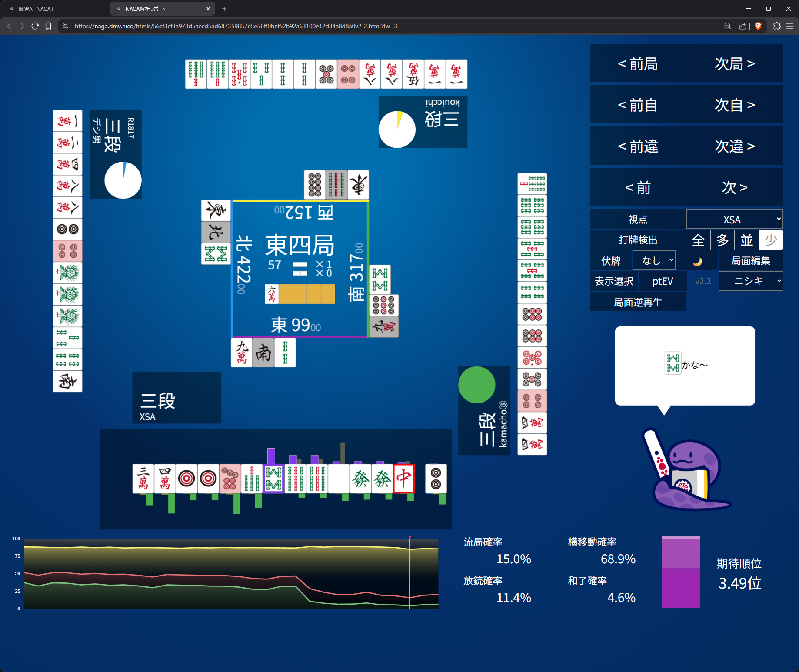Select 全 discard detection option
Image resolution: width=799 pixels, height=672 pixels.
tap(698, 240)
